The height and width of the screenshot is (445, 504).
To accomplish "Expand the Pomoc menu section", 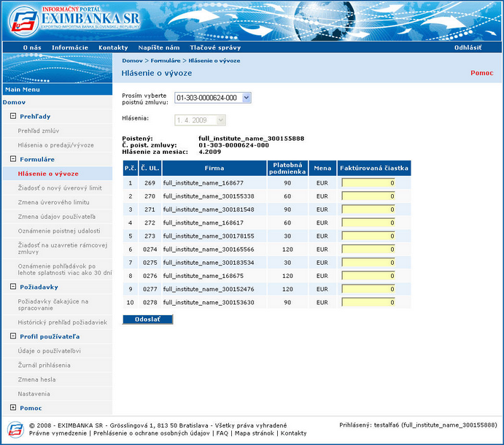I will click(13, 407).
